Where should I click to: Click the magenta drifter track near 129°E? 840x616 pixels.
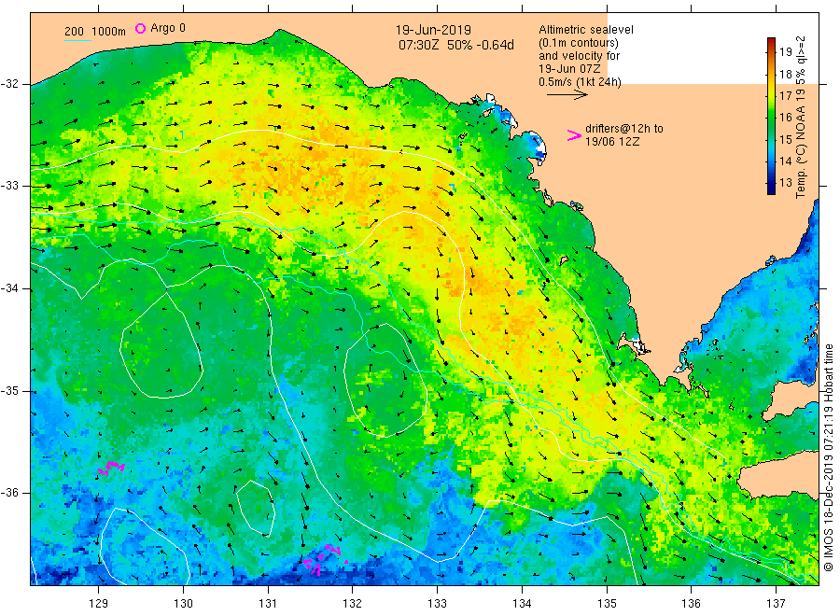[x=111, y=468]
